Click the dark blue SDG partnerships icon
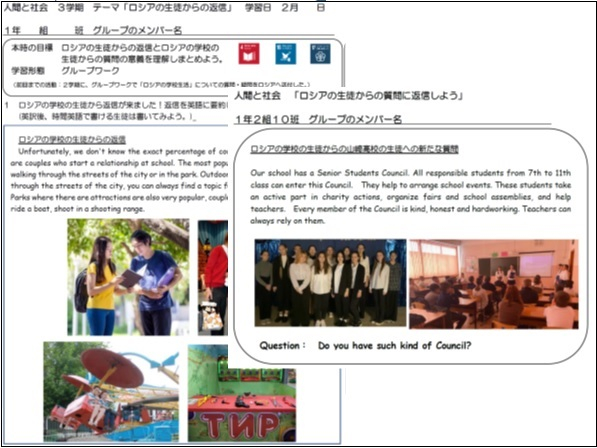The image size is (597, 448). click(x=320, y=54)
